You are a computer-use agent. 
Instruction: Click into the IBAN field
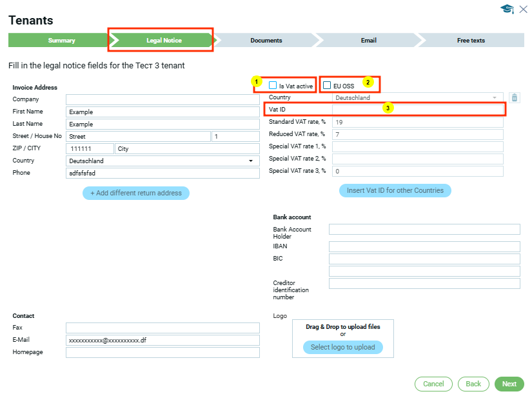pyautogui.click(x=424, y=246)
